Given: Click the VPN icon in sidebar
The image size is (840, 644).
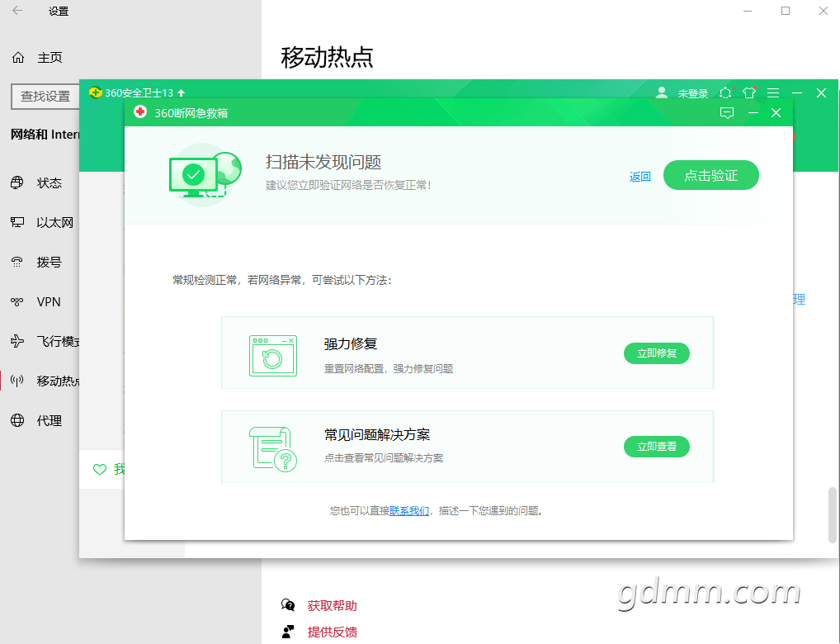Looking at the screenshot, I should (x=17, y=302).
